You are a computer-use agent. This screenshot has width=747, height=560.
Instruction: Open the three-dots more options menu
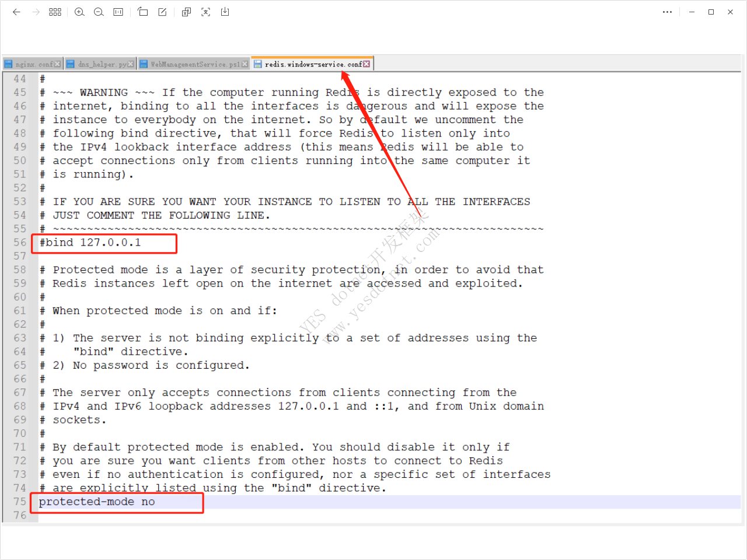[x=667, y=12]
